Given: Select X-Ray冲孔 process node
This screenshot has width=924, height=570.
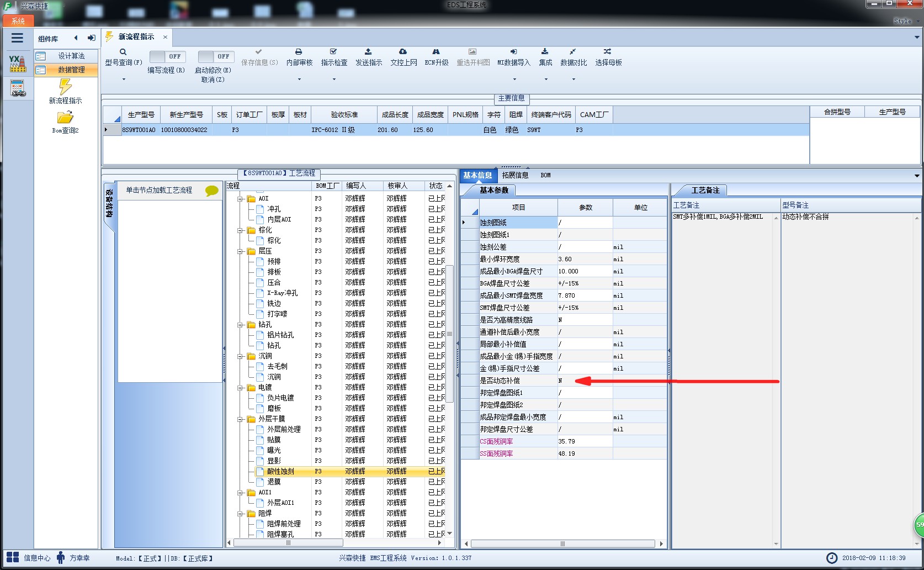Looking at the screenshot, I should pos(282,293).
